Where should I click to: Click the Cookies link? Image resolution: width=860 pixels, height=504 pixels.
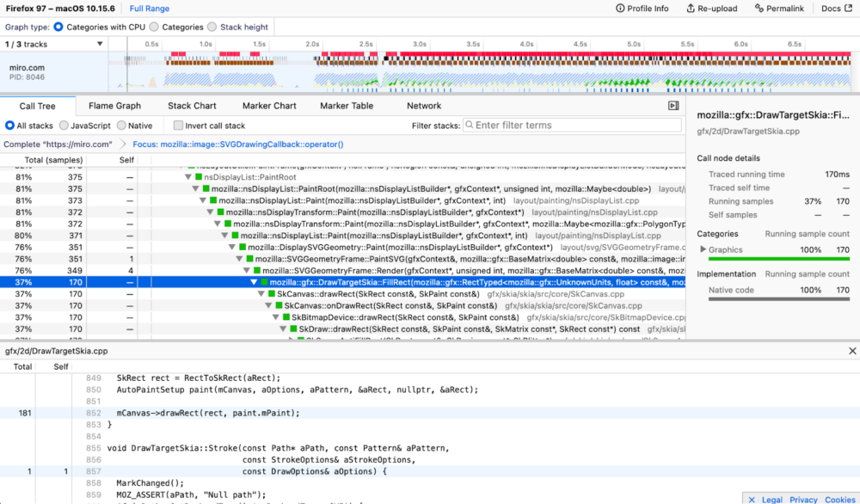(839, 500)
